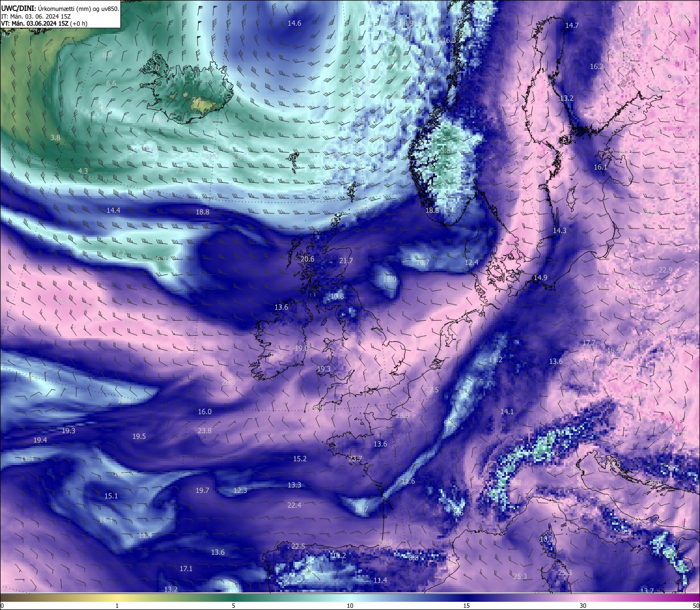Click the 22.4 value label

coord(294,505)
